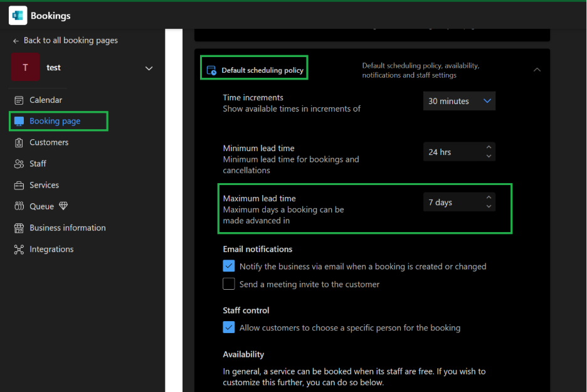The height and width of the screenshot is (392, 587).
Task: Increase the Minimum lead time up arrow
Action: [x=489, y=147]
